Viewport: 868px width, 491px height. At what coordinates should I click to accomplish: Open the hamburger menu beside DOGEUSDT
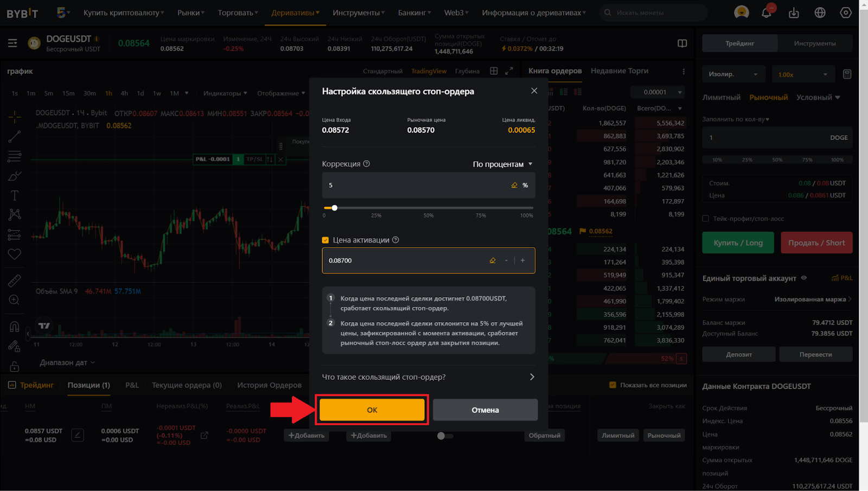click(x=12, y=43)
